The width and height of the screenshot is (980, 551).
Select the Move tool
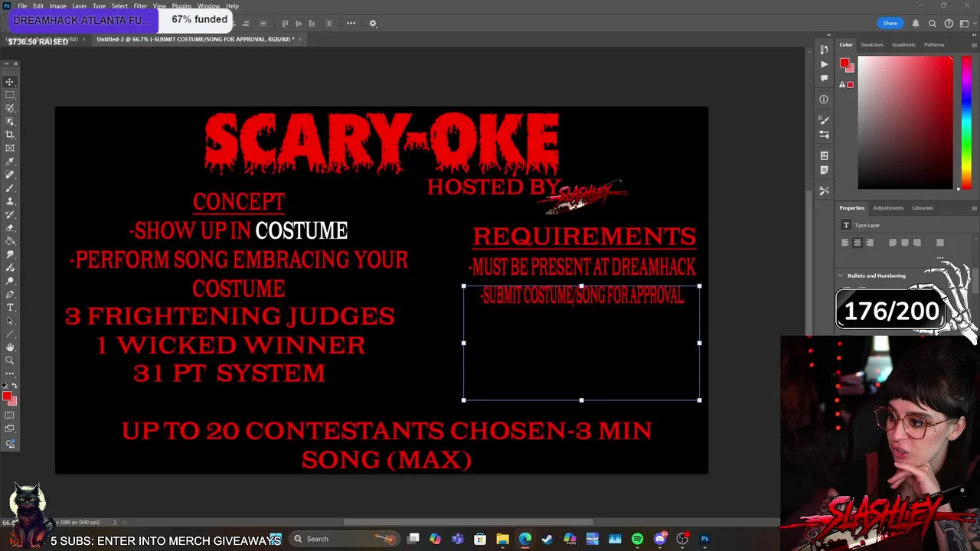[10, 81]
